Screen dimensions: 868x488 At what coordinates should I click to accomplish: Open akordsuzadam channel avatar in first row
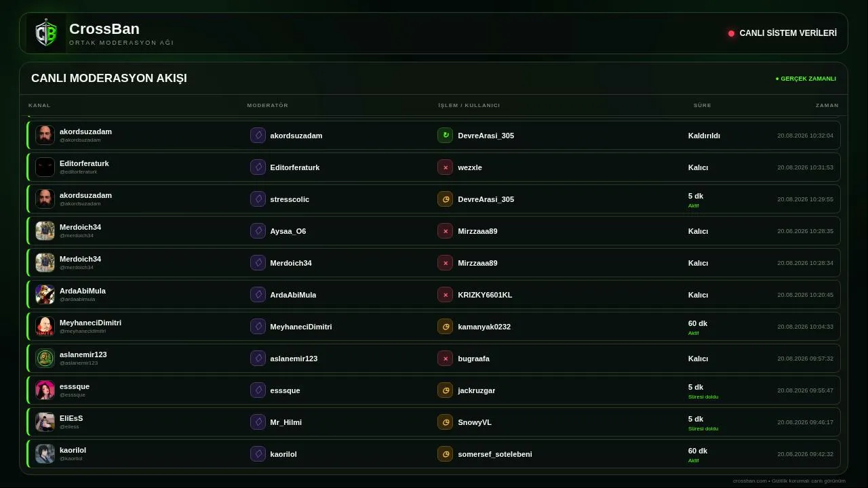click(x=45, y=135)
